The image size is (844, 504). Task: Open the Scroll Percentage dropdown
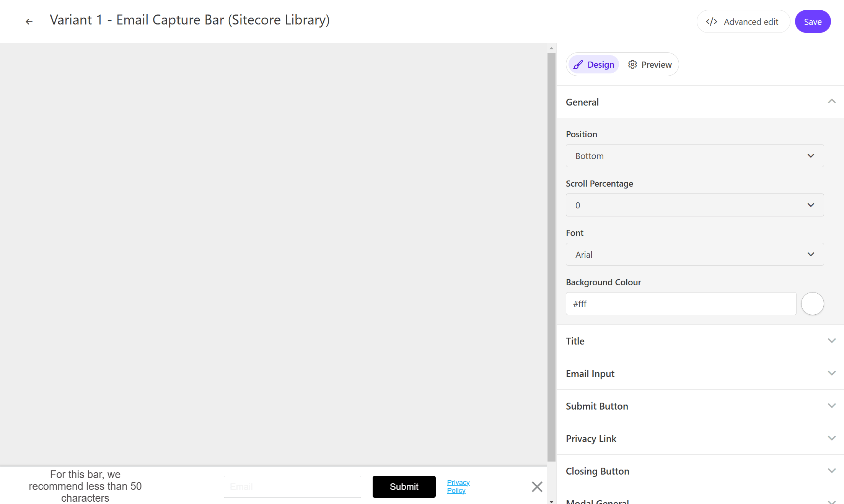(x=694, y=205)
